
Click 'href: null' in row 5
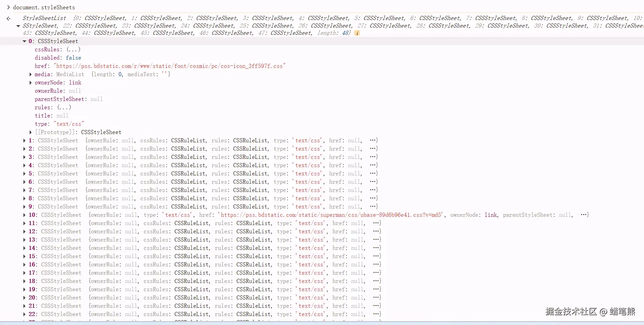[344, 174]
